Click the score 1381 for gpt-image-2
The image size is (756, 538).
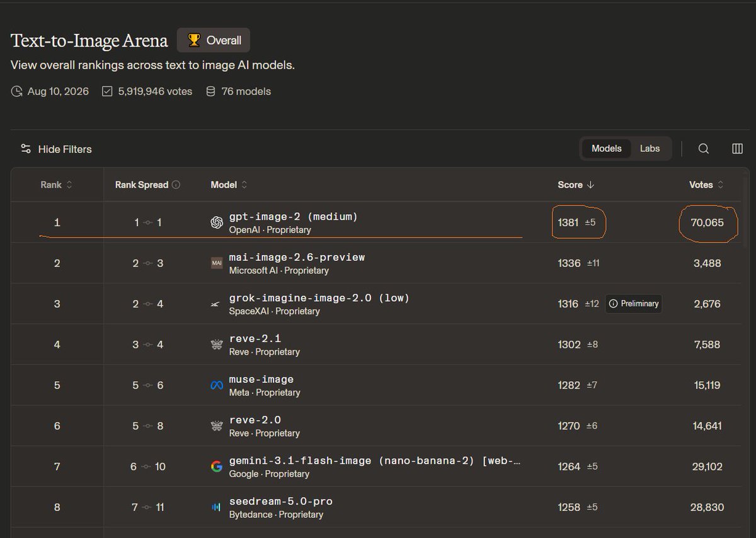(x=568, y=222)
